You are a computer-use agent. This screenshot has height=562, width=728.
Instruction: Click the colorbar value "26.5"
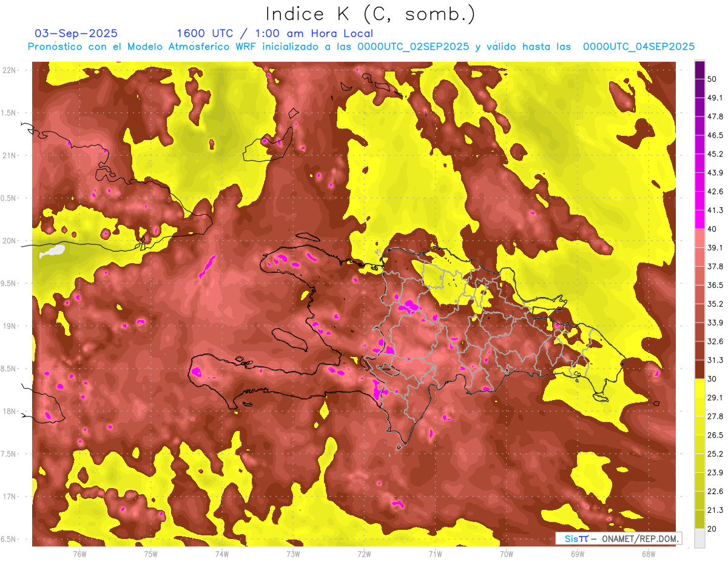tap(715, 435)
